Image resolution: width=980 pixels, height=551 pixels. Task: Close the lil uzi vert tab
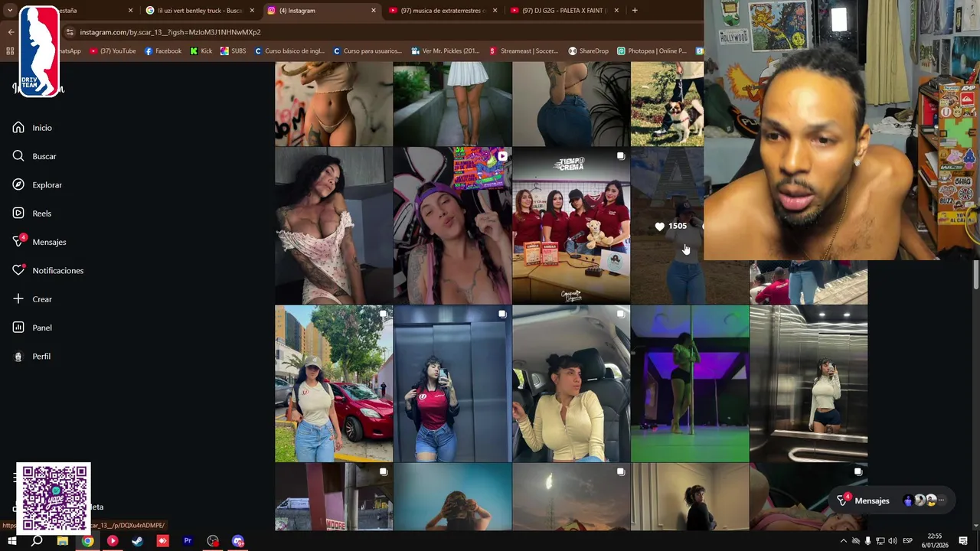252,11
